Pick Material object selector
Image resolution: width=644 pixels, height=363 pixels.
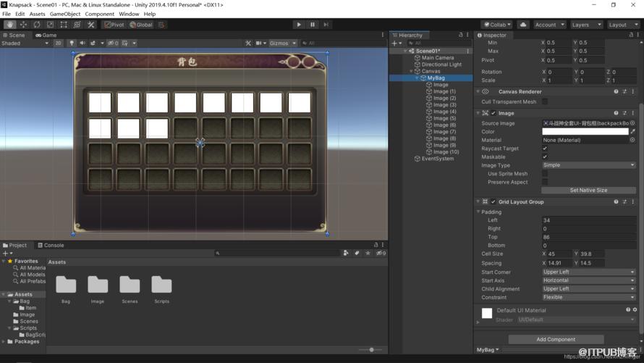point(632,140)
